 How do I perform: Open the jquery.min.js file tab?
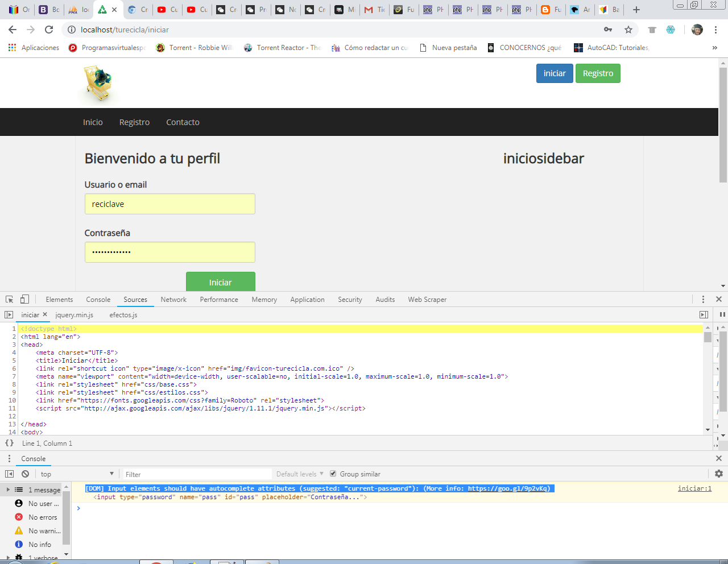(75, 315)
